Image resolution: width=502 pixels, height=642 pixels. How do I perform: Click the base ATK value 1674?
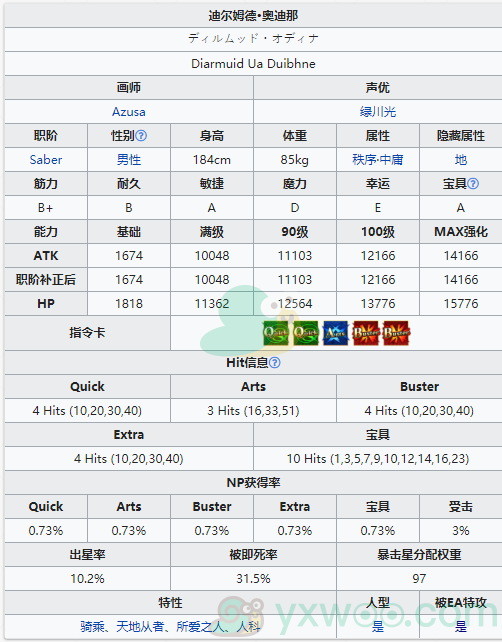(129, 256)
